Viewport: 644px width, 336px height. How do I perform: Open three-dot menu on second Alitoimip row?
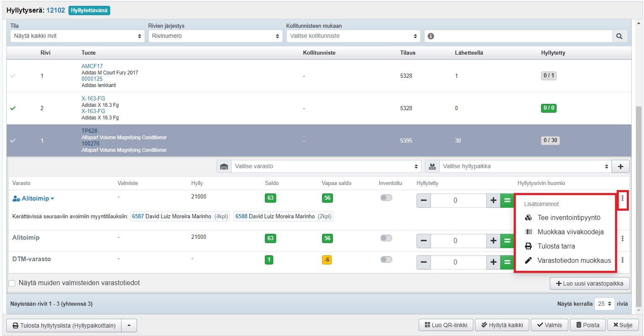(x=622, y=238)
